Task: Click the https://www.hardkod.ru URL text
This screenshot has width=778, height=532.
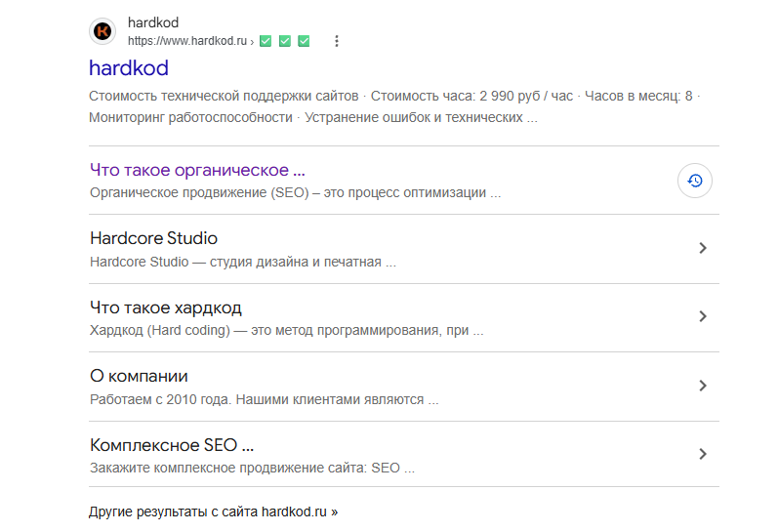Action: click(x=187, y=41)
